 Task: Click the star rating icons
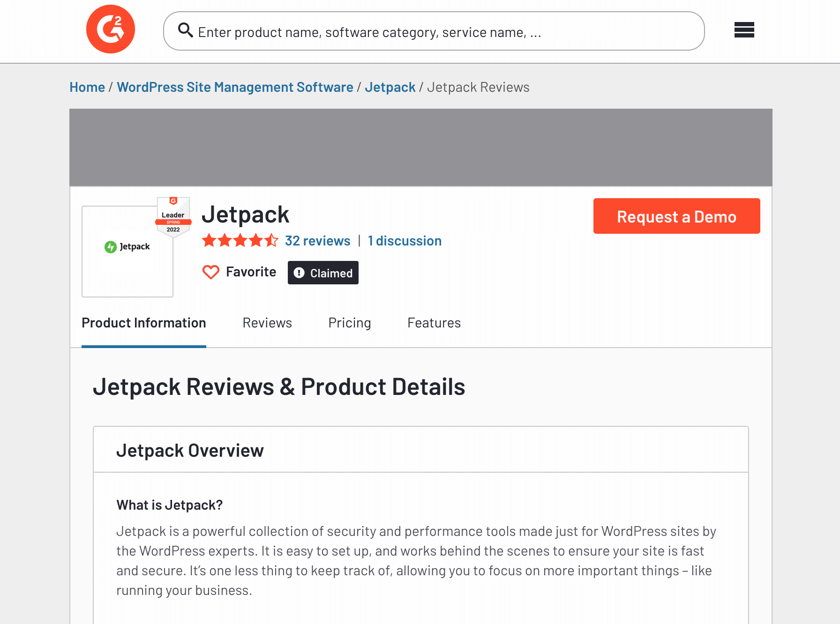tap(240, 240)
